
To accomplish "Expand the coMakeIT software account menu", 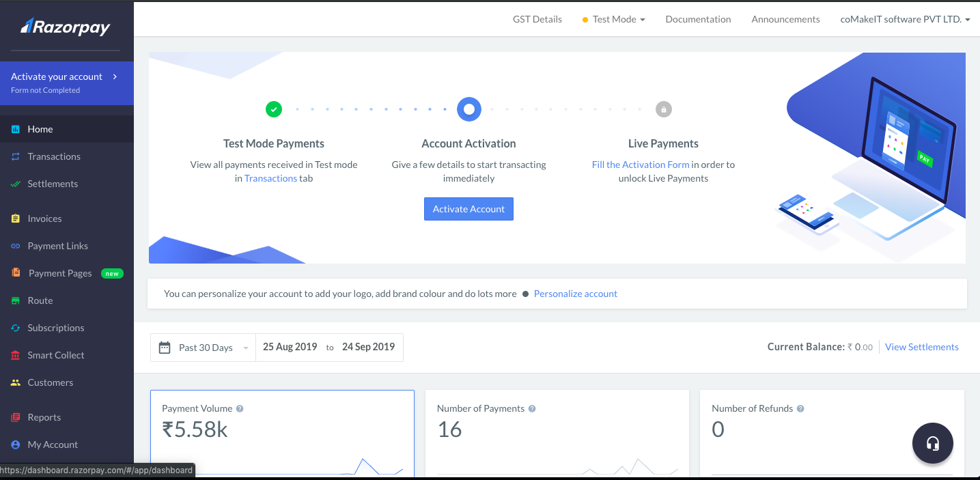I will click(x=905, y=19).
